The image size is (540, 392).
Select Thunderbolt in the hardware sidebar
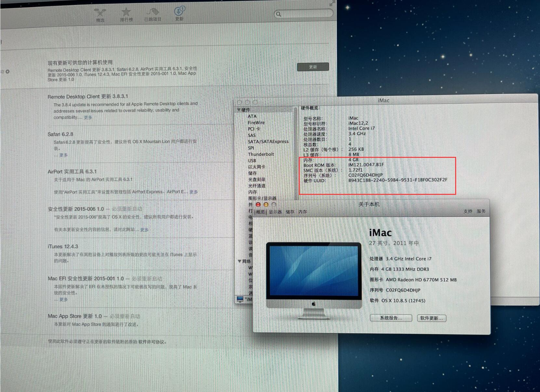[x=261, y=154]
